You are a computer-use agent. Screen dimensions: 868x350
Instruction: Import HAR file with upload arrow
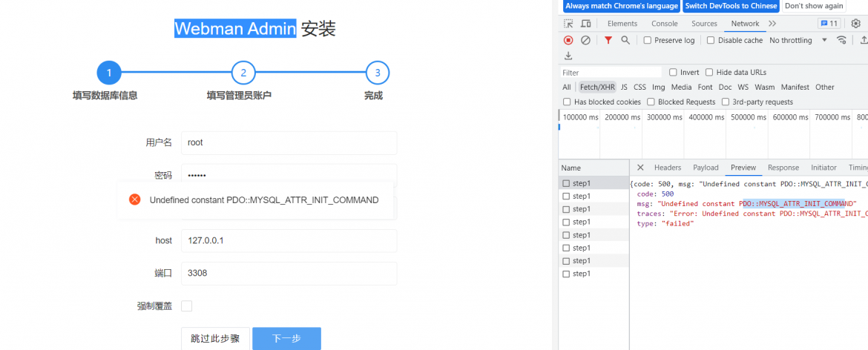[x=863, y=40]
